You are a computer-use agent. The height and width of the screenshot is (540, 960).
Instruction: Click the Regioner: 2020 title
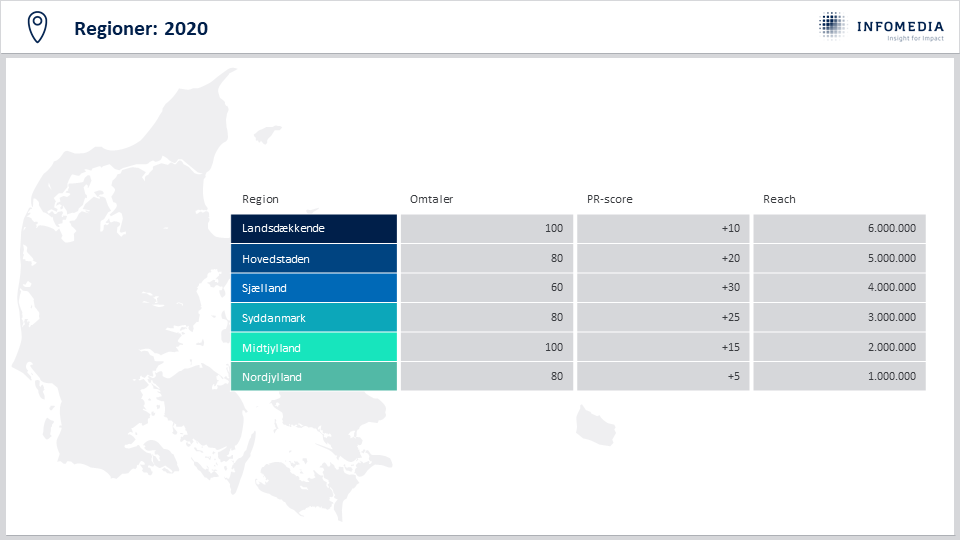141,28
